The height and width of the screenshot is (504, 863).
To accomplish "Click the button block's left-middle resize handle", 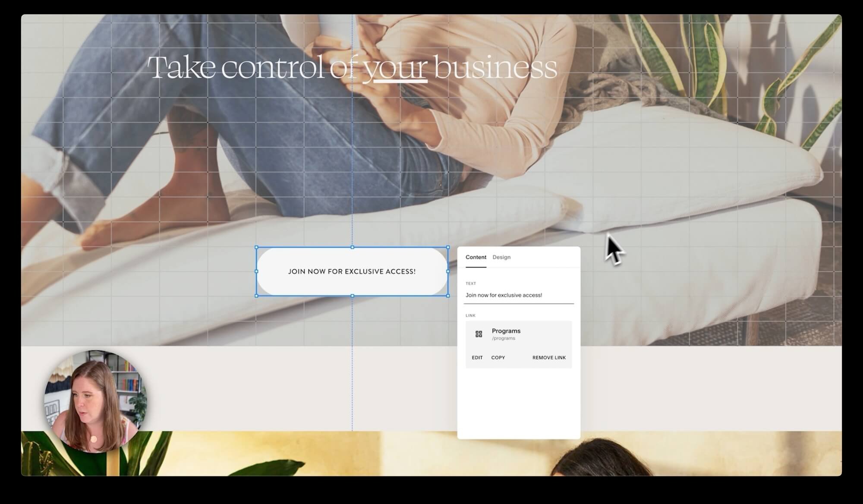I will [257, 271].
